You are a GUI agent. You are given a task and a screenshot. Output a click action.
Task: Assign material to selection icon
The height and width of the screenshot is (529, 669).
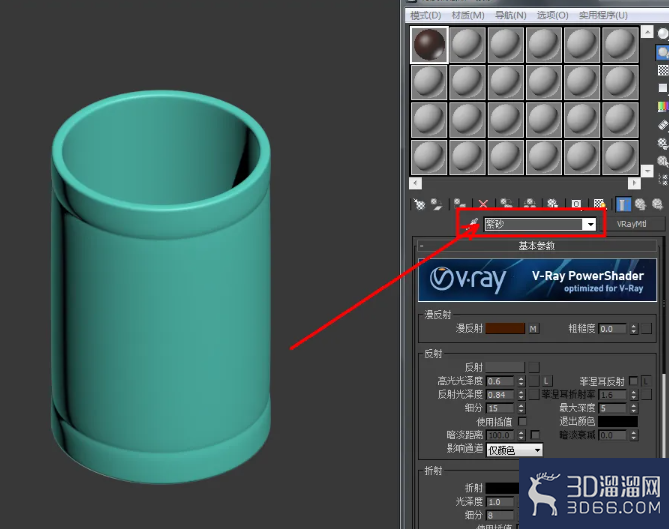click(460, 204)
